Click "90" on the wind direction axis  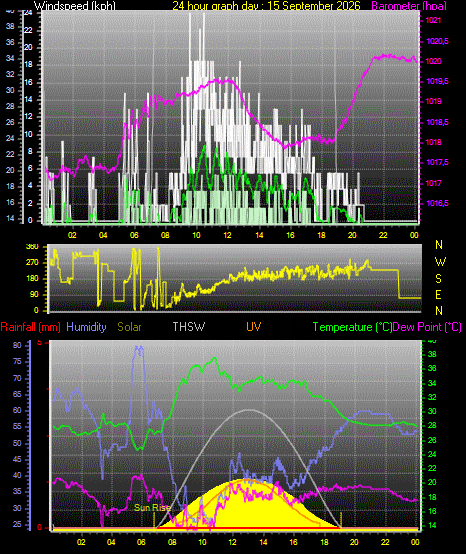(x=34, y=295)
